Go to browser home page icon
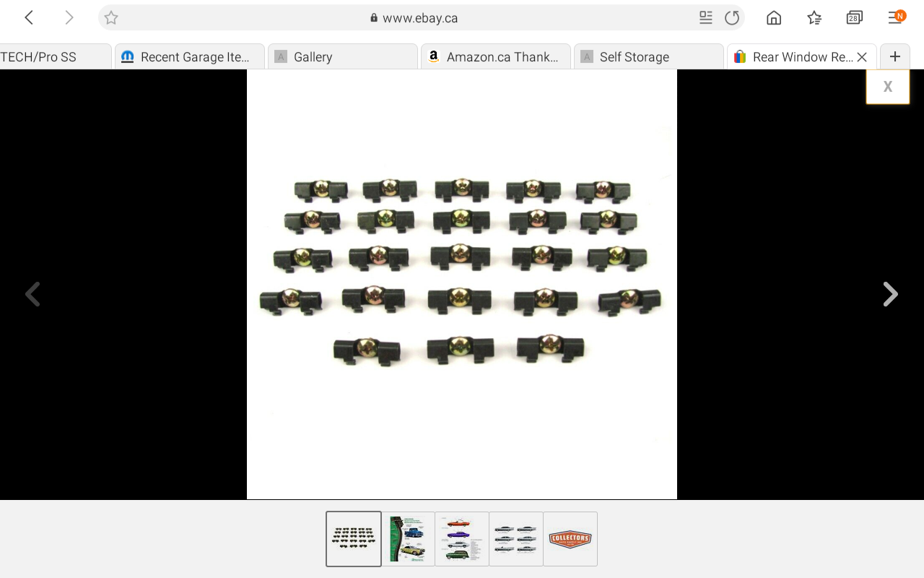The height and width of the screenshot is (578, 924). tap(774, 18)
